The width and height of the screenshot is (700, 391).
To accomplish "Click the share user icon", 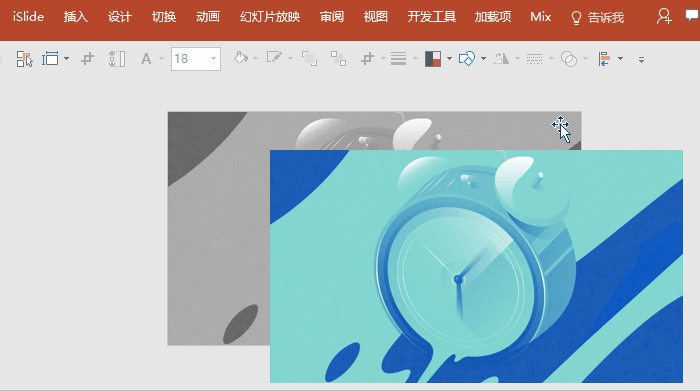I will 664,17.
